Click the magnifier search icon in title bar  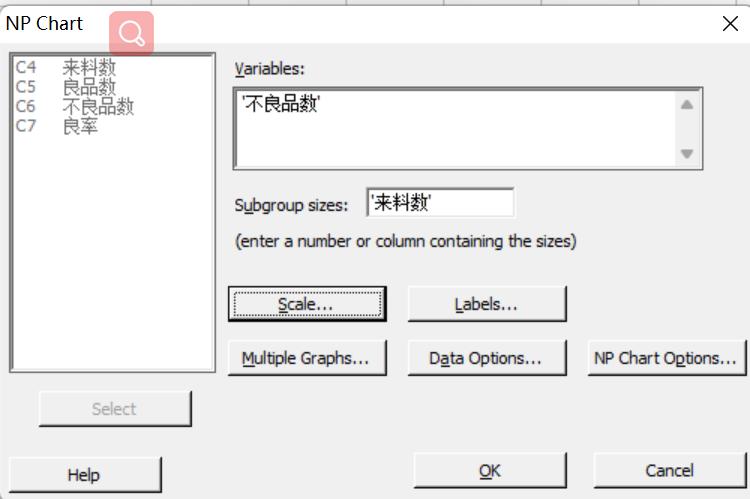click(x=131, y=33)
